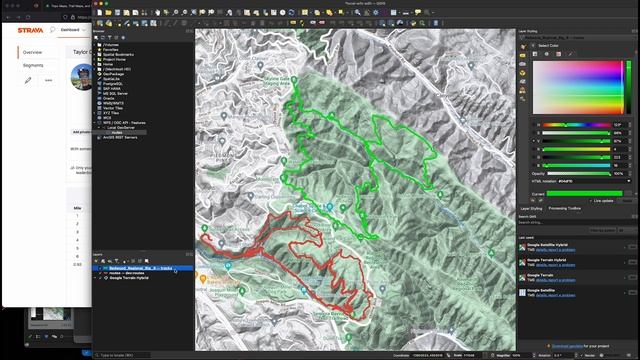Screen dimensions: 640x360
Task: Toggle the Map Tips speech bubble icon
Action: pos(418,13)
